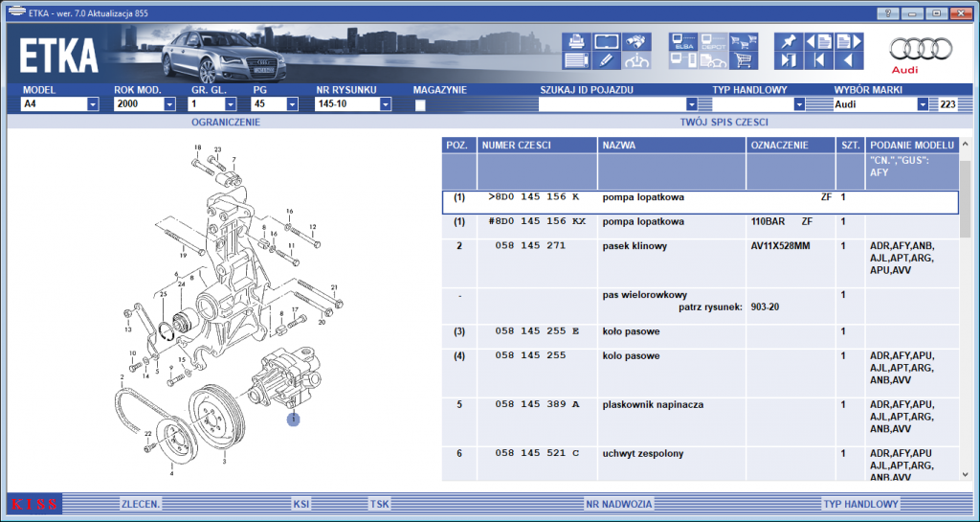Expand the NR RYSUNKU 145-10 dropdown

[x=386, y=104]
